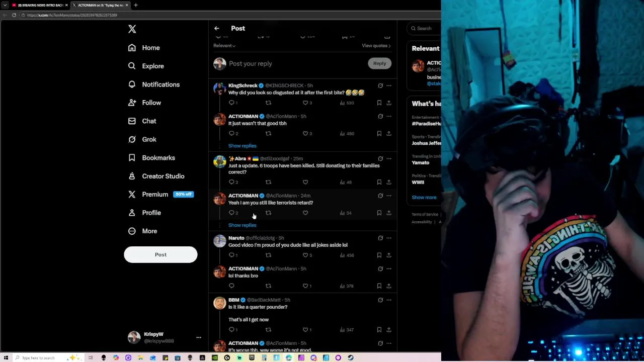Open Premium with 50% off badge
Image resolution: width=644 pixels, height=362 pixels.
click(x=161, y=195)
